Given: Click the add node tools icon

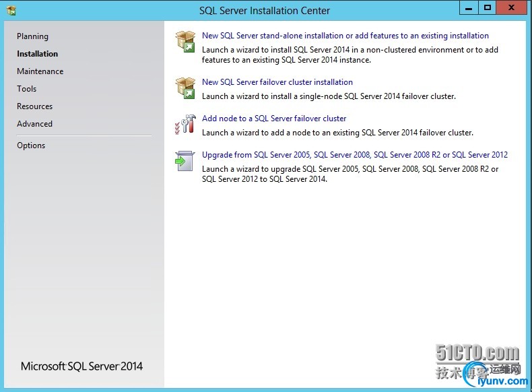Looking at the screenshot, I should point(185,124).
